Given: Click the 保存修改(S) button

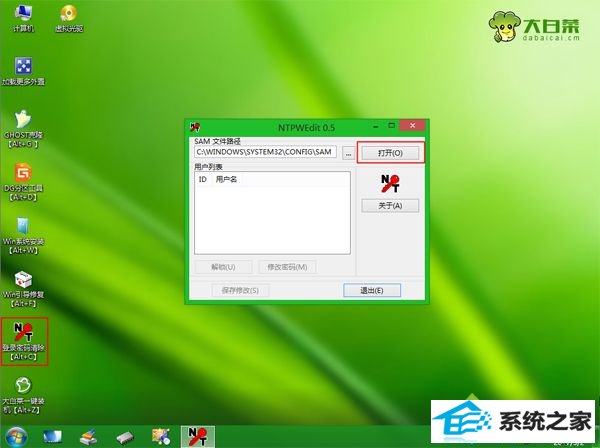Looking at the screenshot, I should [240, 290].
